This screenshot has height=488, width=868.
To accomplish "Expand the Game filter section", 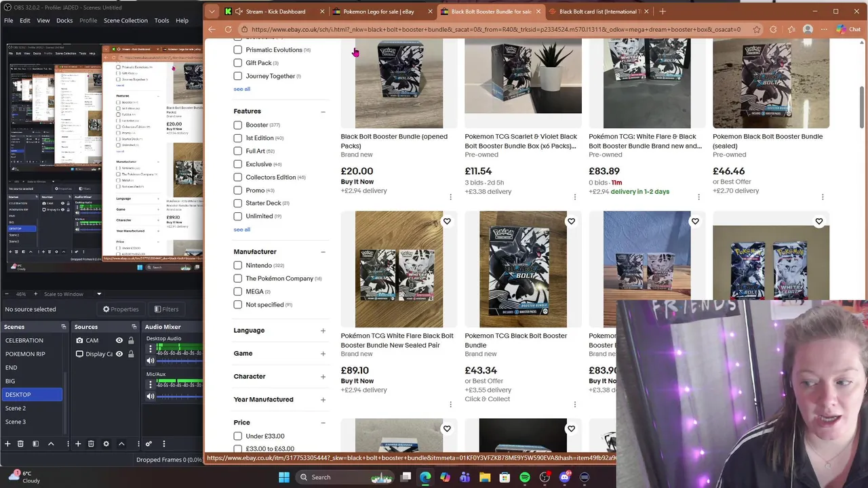I will pyautogui.click(x=323, y=354).
